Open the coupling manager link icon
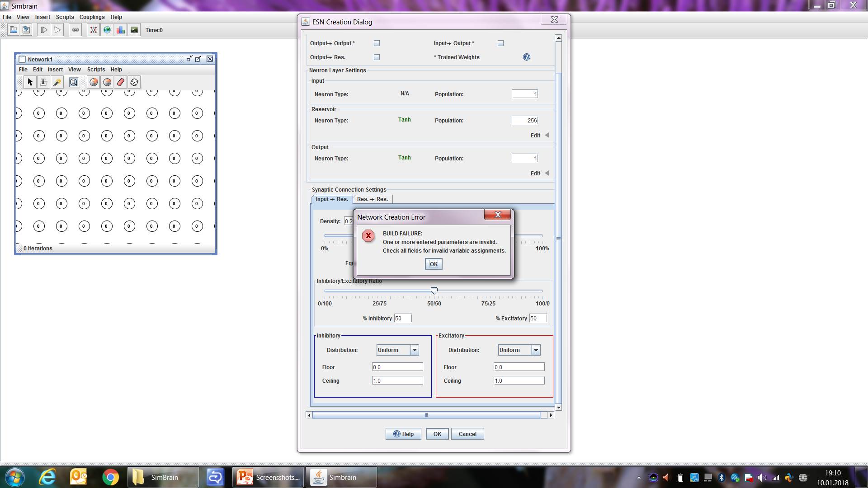This screenshot has width=868, height=488. click(75, 30)
